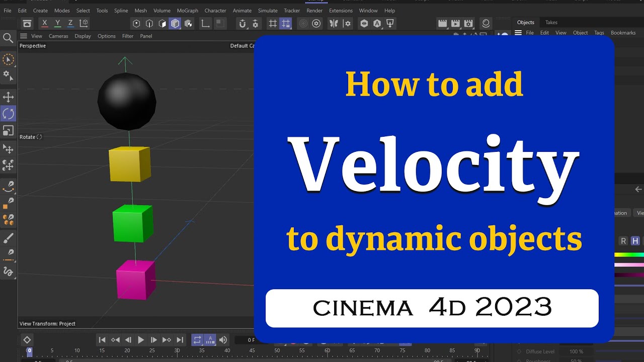
Task: Open viewport hamburger menu
Action: 23,36
